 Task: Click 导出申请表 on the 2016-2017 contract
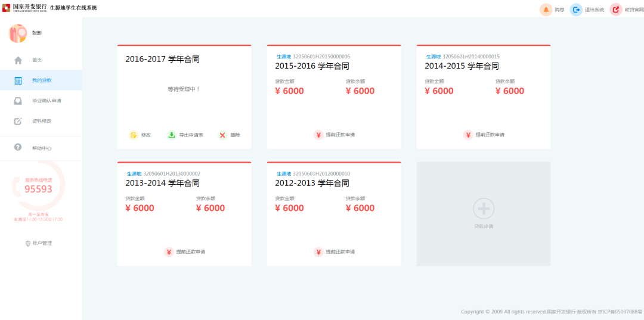click(191, 135)
